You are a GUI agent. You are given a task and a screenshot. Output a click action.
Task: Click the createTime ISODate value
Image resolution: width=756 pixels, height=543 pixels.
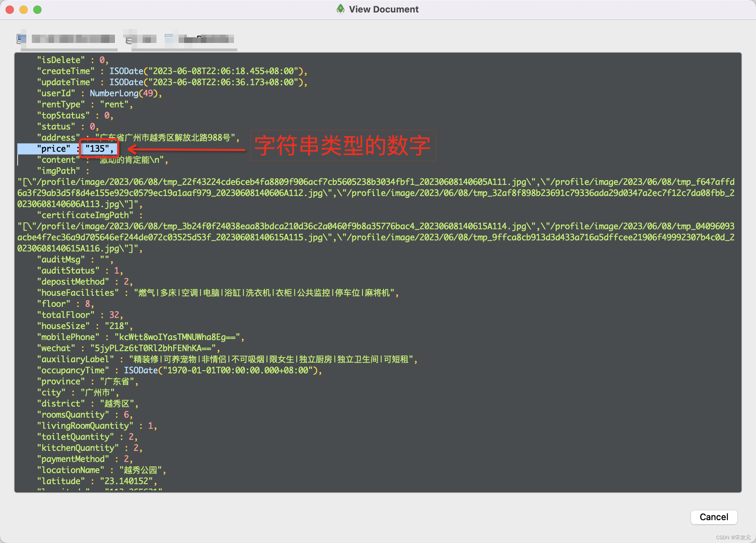tap(208, 71)
